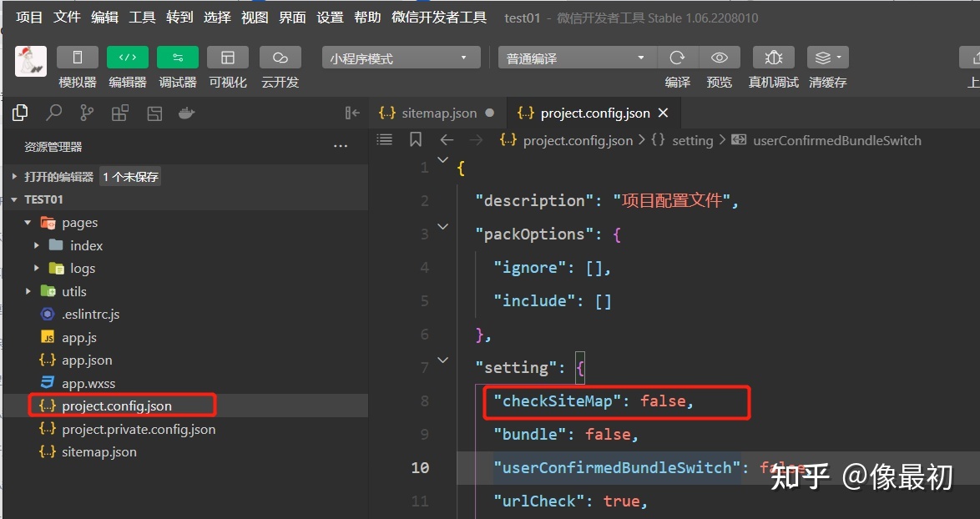The image size is (980, 519).
Task: Open the source control icon in sidebar
Action: [x=87, y=113]
